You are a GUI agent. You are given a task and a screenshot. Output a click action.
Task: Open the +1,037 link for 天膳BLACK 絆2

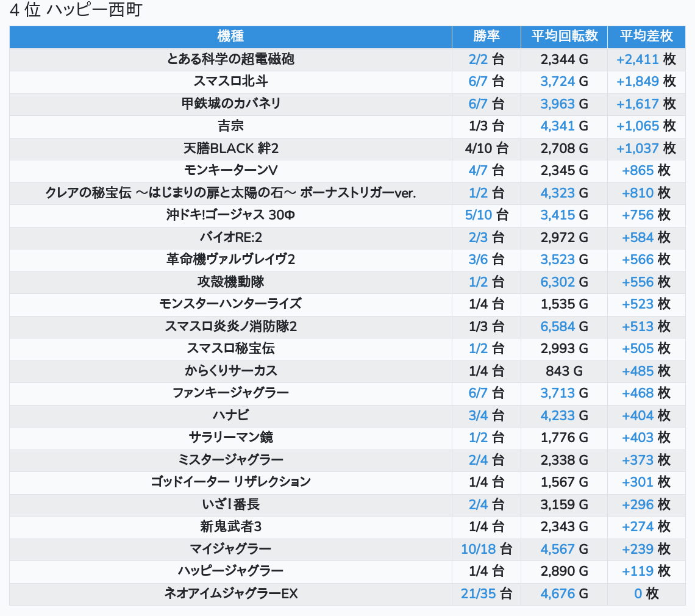point(637,148)
